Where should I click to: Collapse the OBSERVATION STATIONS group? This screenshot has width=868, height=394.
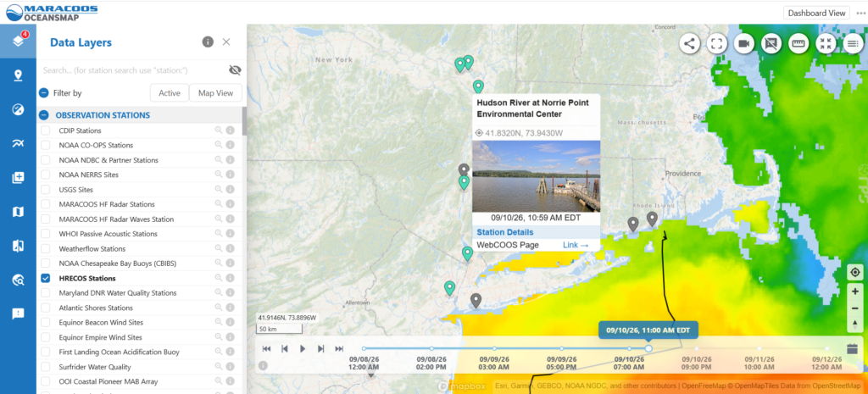[44, 115]
